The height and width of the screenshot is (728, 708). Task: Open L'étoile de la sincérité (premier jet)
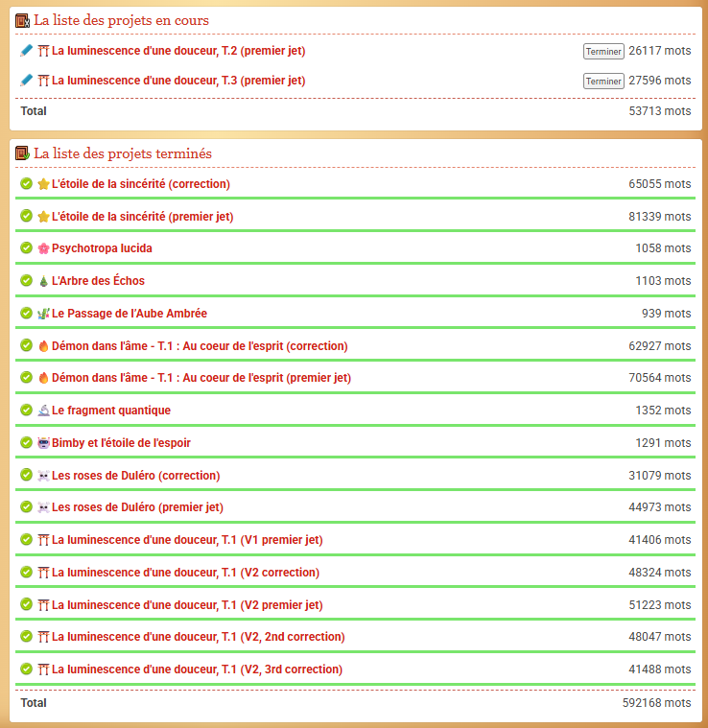click(x=142, y=217)
